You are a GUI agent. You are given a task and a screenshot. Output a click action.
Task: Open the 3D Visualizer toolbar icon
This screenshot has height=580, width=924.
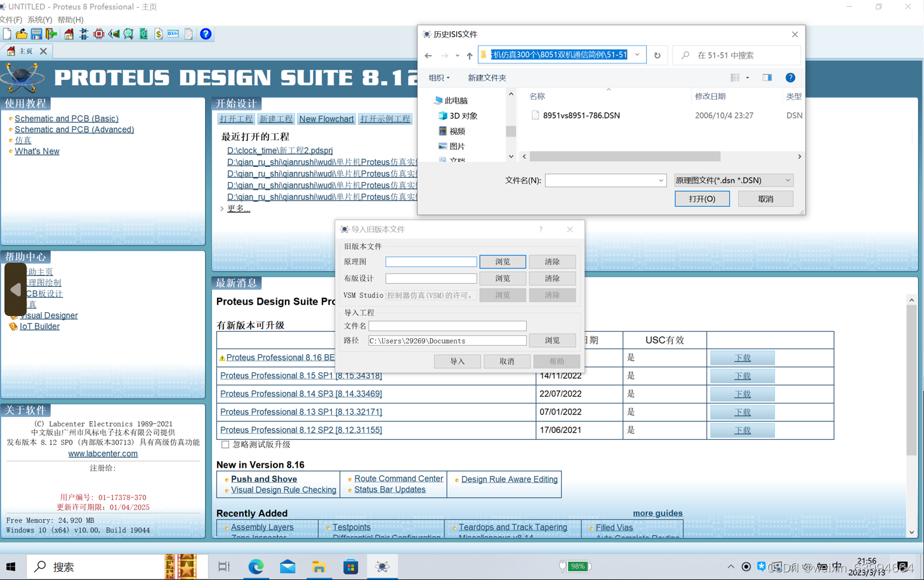pyautogui.click(x=114, y=34)
